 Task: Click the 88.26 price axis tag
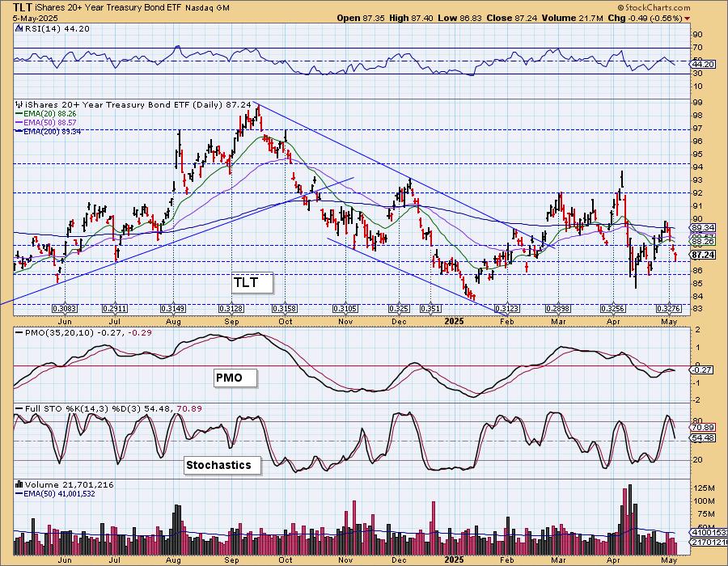(704, 242)
